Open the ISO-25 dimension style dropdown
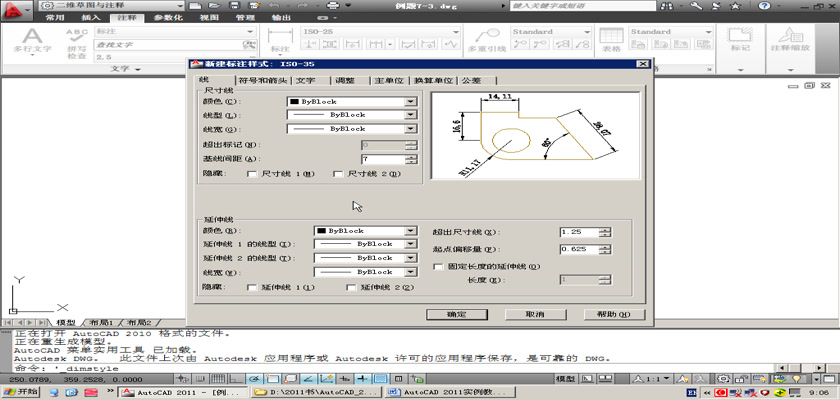This screenshot has height=400, width=840. click(380, 32)
